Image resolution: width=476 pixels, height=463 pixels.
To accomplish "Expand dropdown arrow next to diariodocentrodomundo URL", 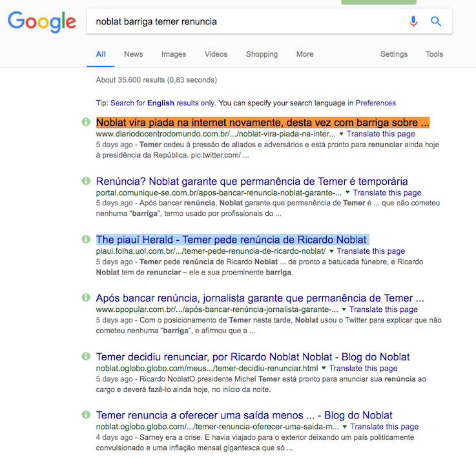I will (x=342, y=134).
